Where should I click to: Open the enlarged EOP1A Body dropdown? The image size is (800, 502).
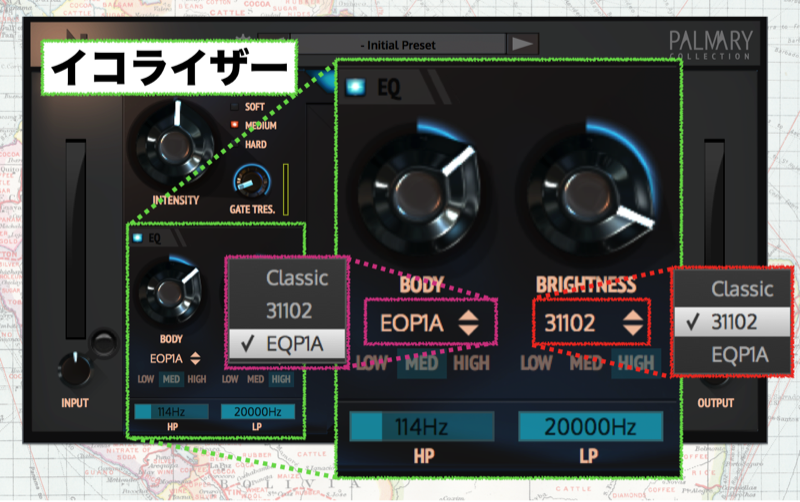pyautogui.click(x=430, y=323)
